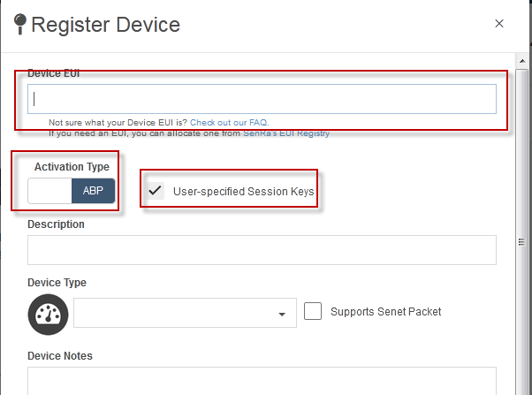Click the Activation Type label
Viewport: 532px width, 395px height.
click(x=72, y=167)
